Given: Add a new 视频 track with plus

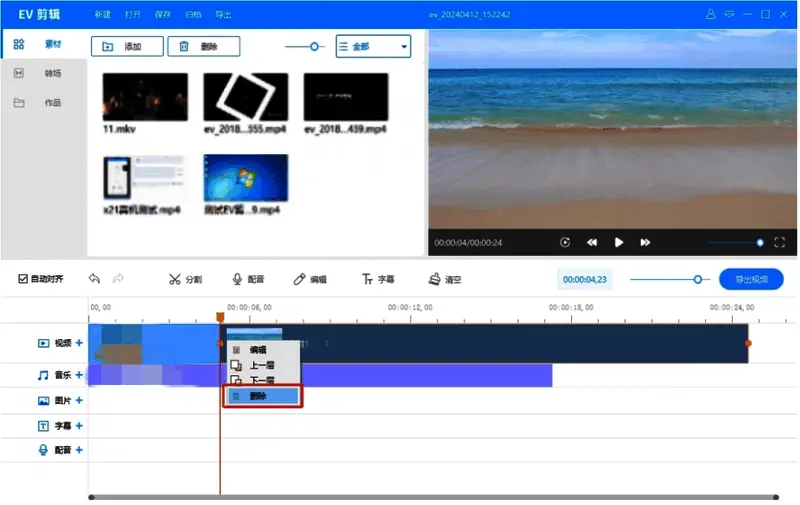Looking at the screenshot, I should 79,343.
